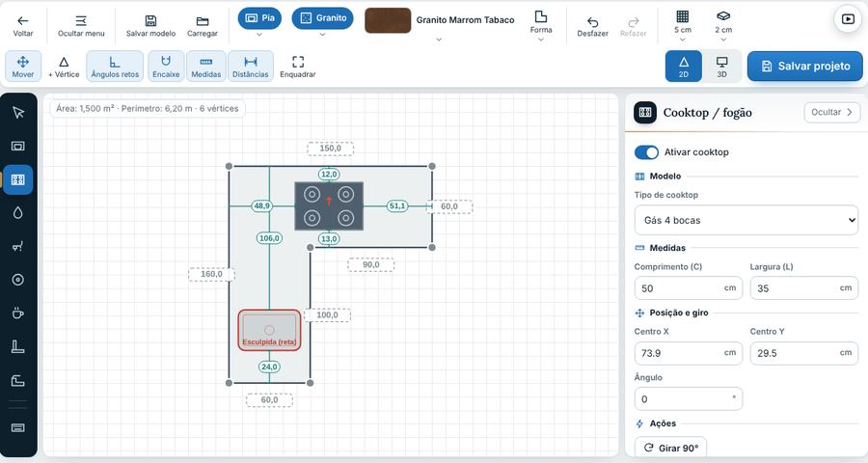Open the edge profile sidebar icon
The image size is (868, 463).
click(x=18, y=380)
